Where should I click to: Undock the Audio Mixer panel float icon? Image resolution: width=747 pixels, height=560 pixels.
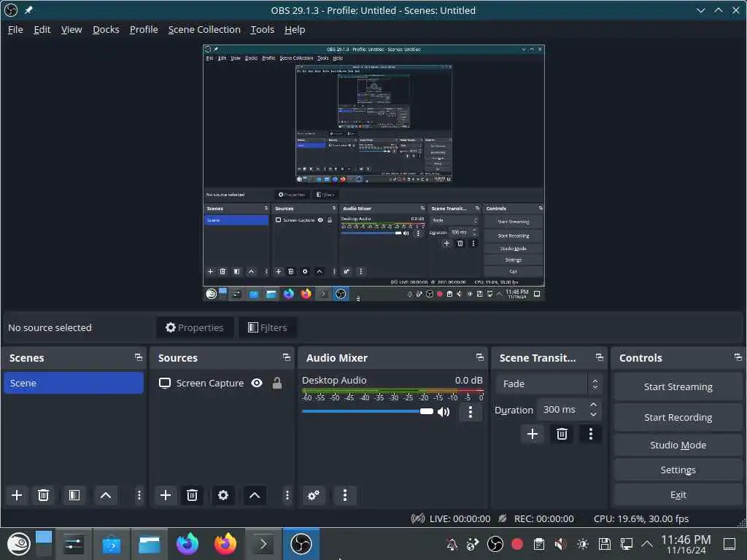pos(480,357)
